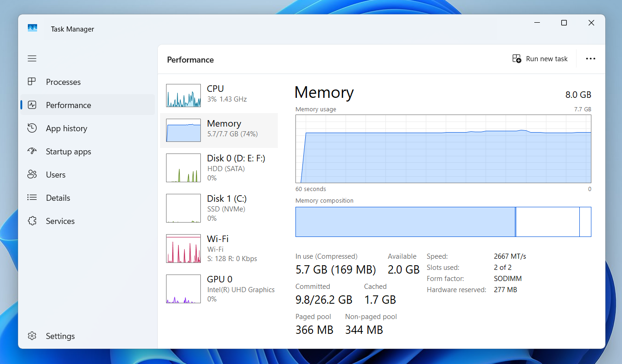Open the Services puzzle icon
The height and width of the screenshot is (364, 622).
pos(32,221)
